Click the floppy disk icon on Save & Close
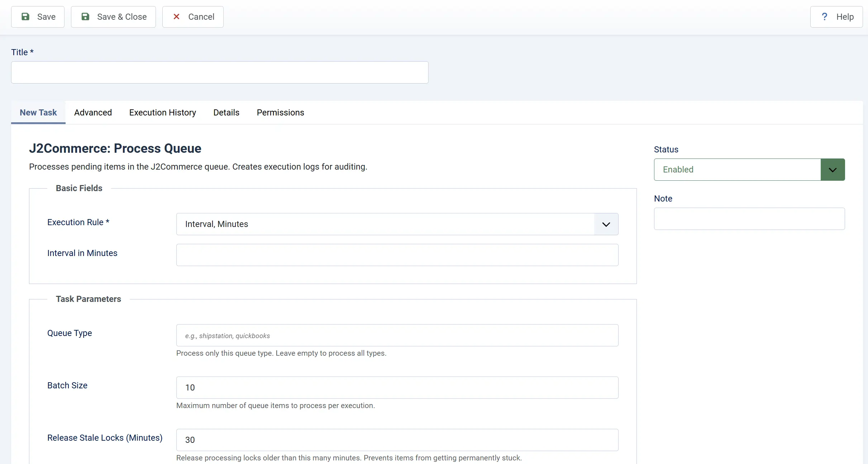This screenshot has width=868, height=464. click(85, 16)
